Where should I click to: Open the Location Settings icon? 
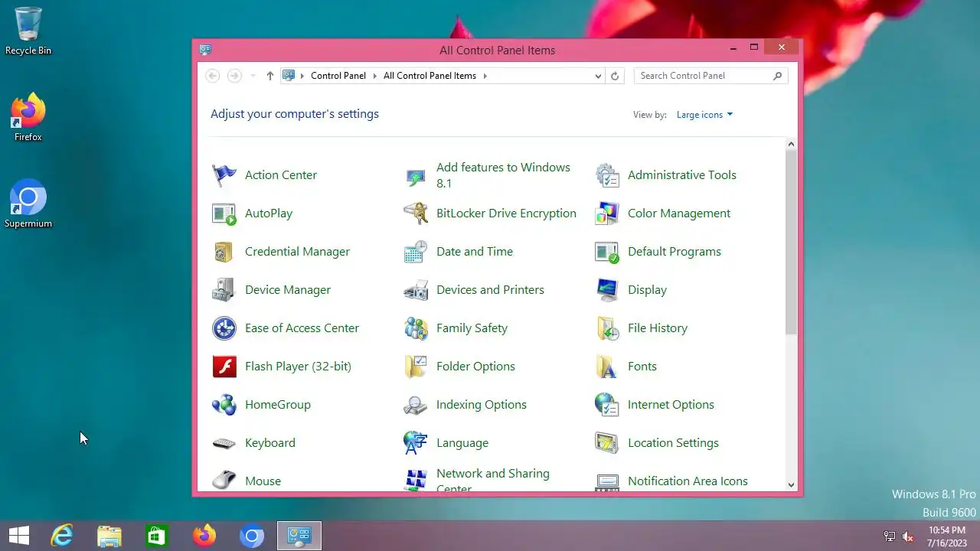point(607,443)
